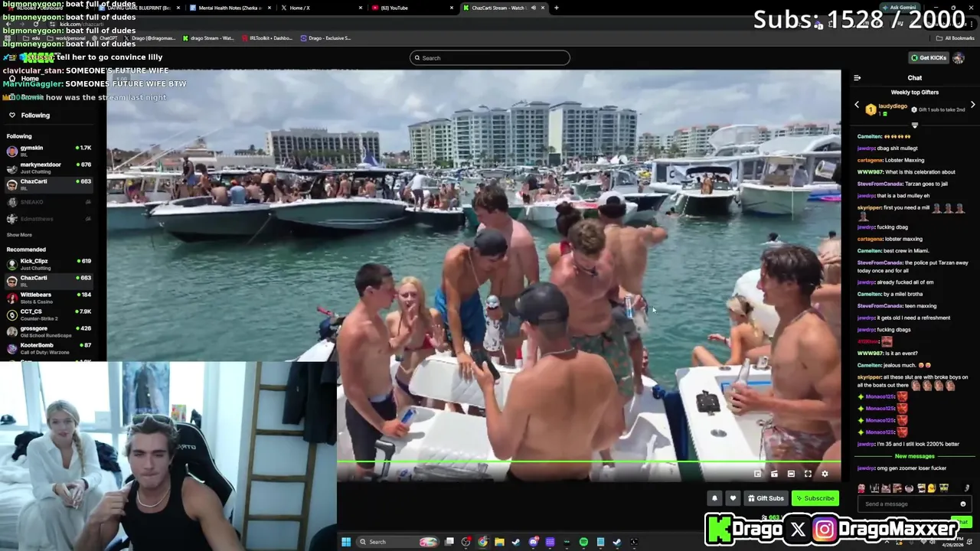
Task: Open the Kick channel avatar at top right
Action: pyautogui.click(x=959, y=57)
